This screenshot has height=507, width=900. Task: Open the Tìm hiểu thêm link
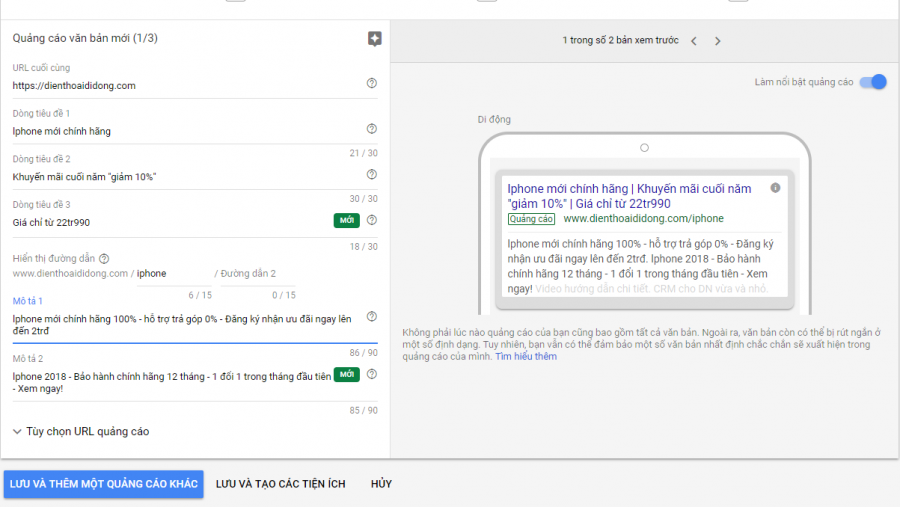pyautogui.click(x=525, y=357)
